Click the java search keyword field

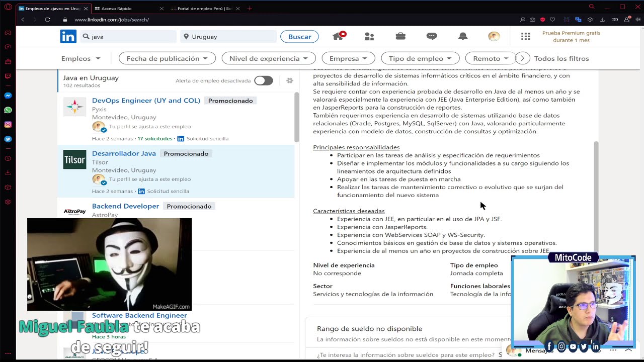coord(128,37)
